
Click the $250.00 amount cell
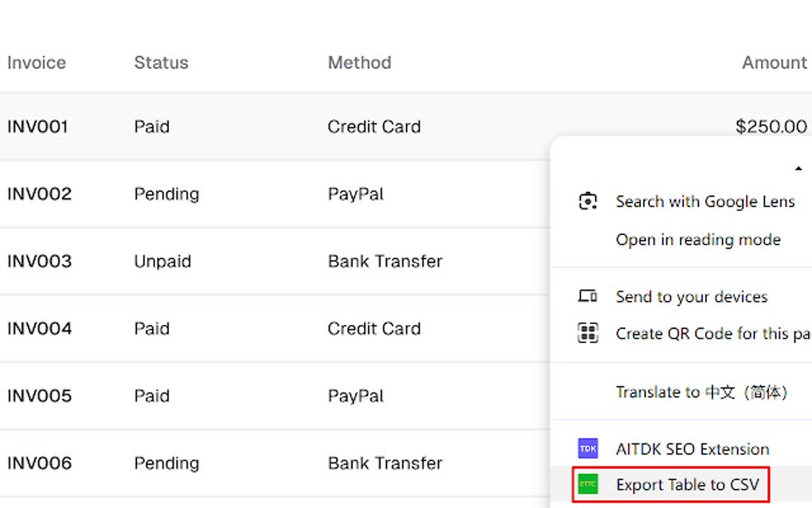click(x=770, y=126)
